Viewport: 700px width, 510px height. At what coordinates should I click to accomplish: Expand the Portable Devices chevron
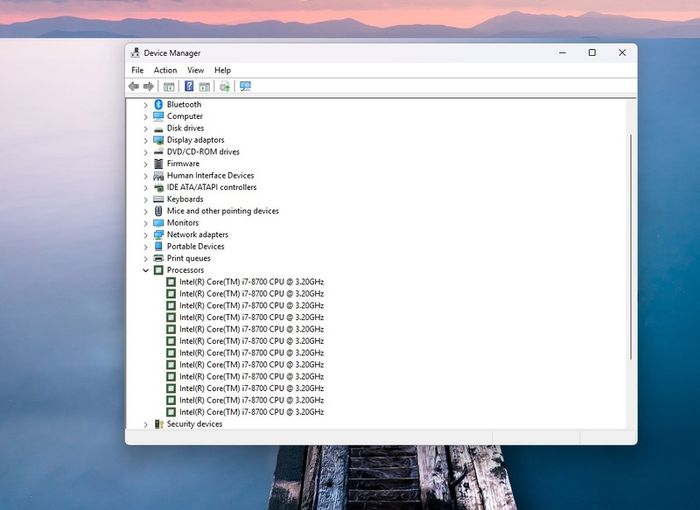tap(146, 247)
